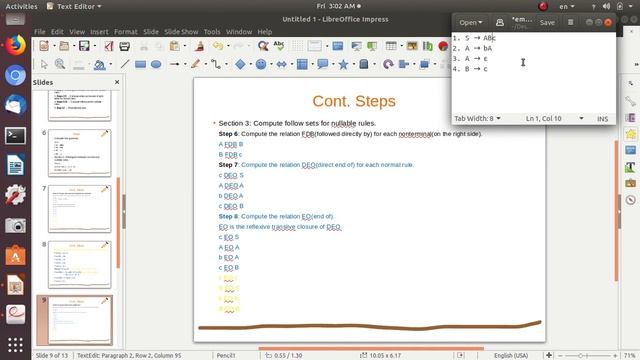Close the Slides panel with X
Image resolution: width=640 pixels, height=360 pixels.
(x=117, y=82)
